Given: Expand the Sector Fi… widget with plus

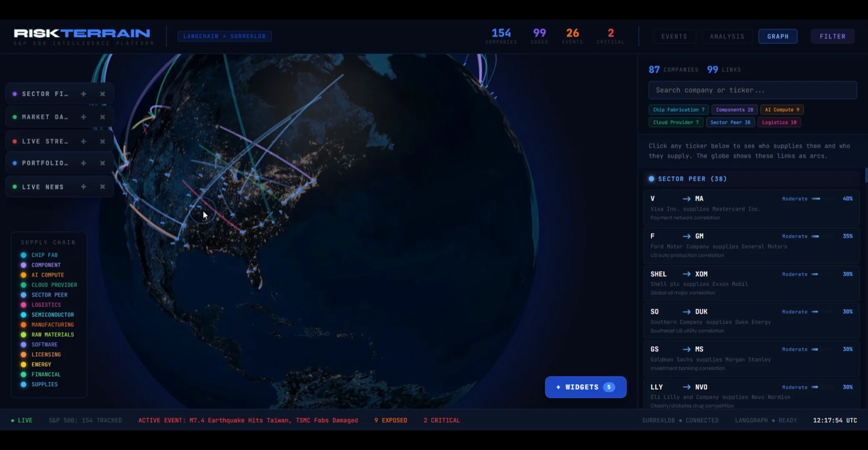Looking at the screenshot, I should (x=83, y=94).
